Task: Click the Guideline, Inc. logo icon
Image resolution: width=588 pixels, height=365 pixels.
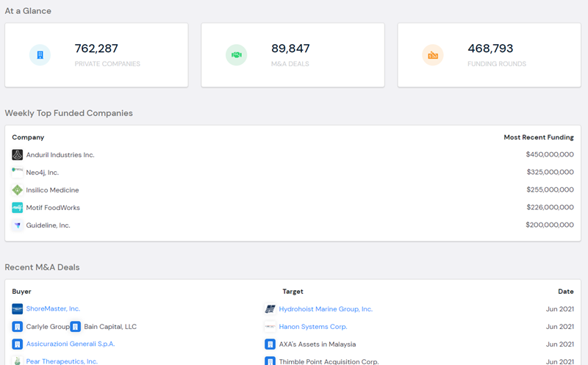Action: 17,225
